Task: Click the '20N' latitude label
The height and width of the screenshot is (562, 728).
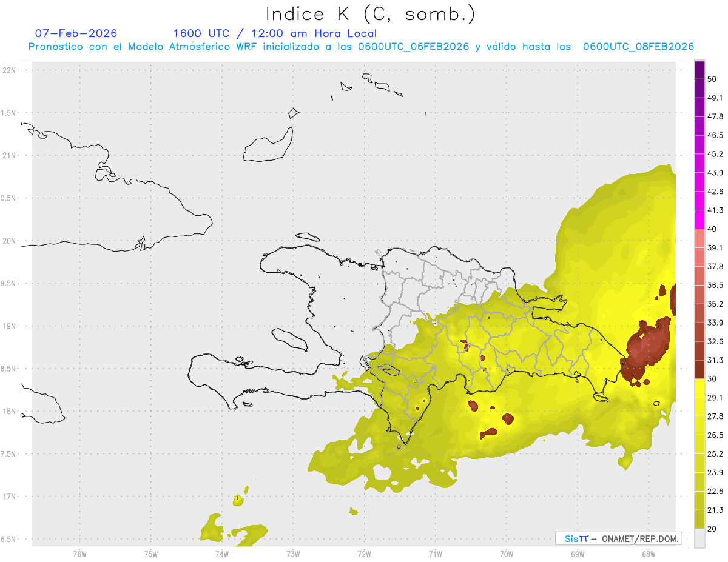Action: [9, 241]
